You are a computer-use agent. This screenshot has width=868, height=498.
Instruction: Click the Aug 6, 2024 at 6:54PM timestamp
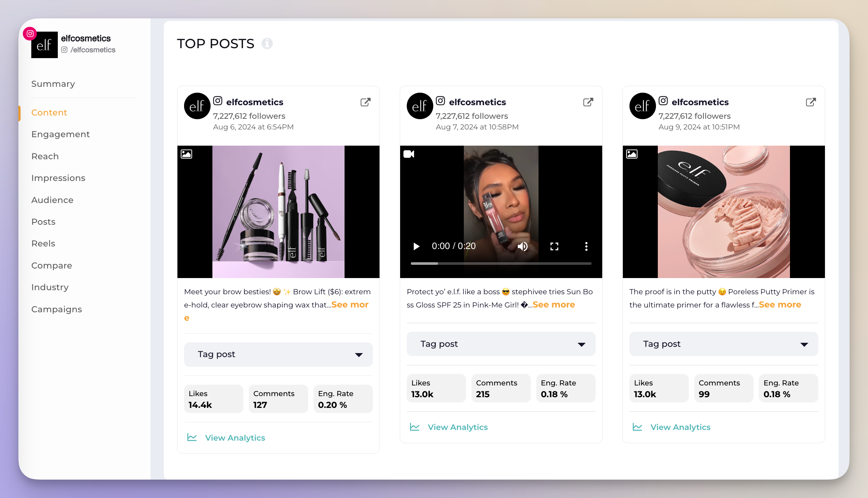253,127
